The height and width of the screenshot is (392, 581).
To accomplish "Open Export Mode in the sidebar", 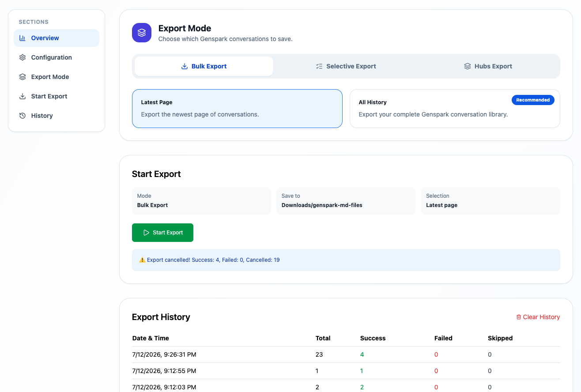I will (57, 77).
